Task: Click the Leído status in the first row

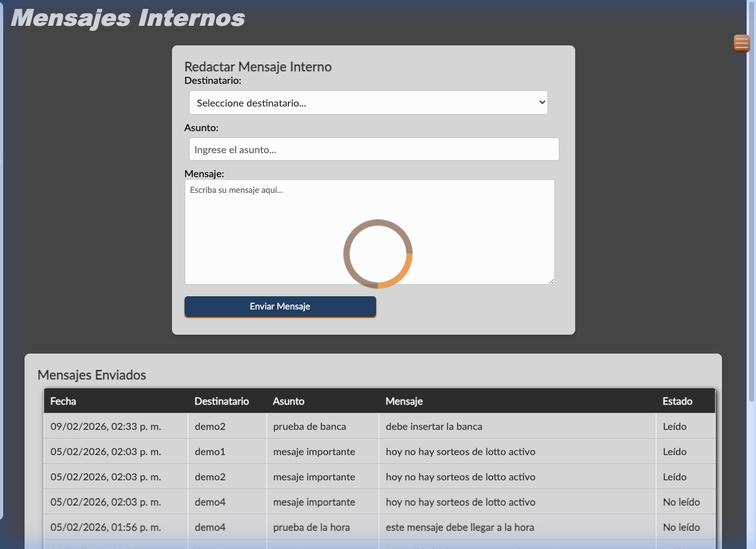Action: point(675,426)
